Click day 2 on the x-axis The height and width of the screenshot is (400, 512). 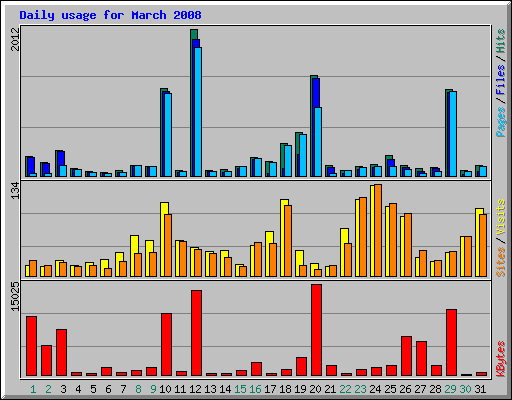pyautogui.click(x=48, y=389)
